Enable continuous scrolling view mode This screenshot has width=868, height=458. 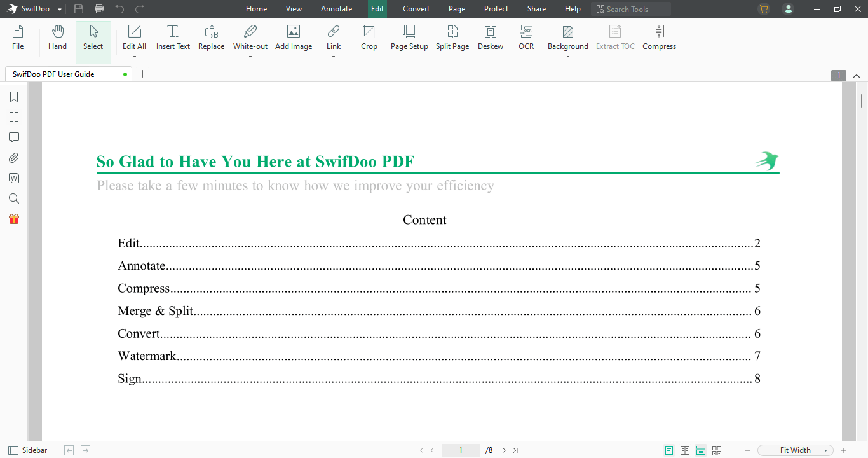(x=701, y=450)
